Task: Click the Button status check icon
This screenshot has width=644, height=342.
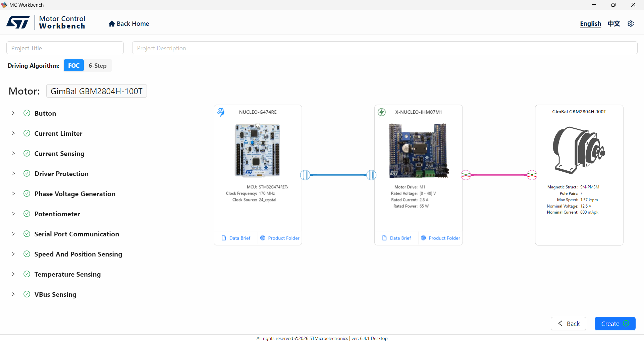Action: 27,113
